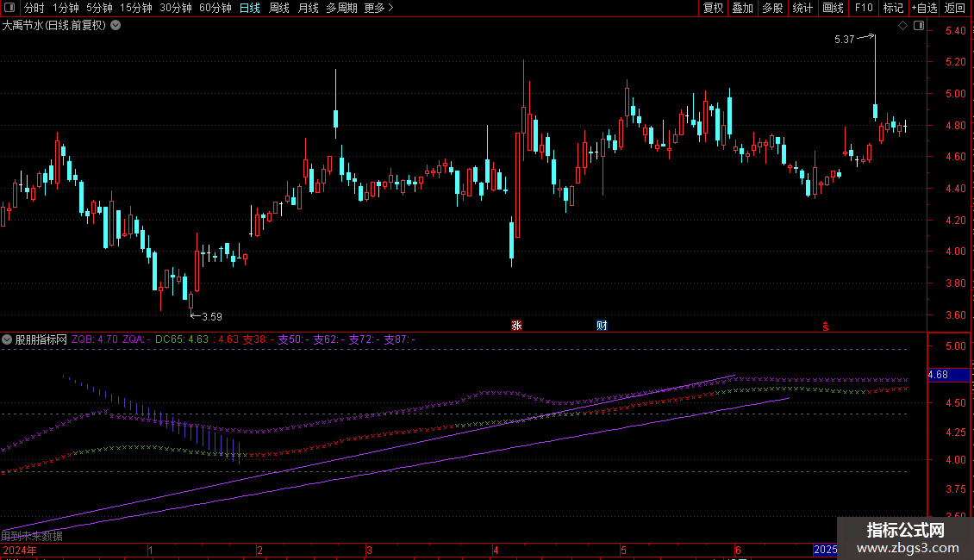Switch to the 60分钟 period tab
The width and height of the screenshot is (974, 560).
[x=215, y=8]
